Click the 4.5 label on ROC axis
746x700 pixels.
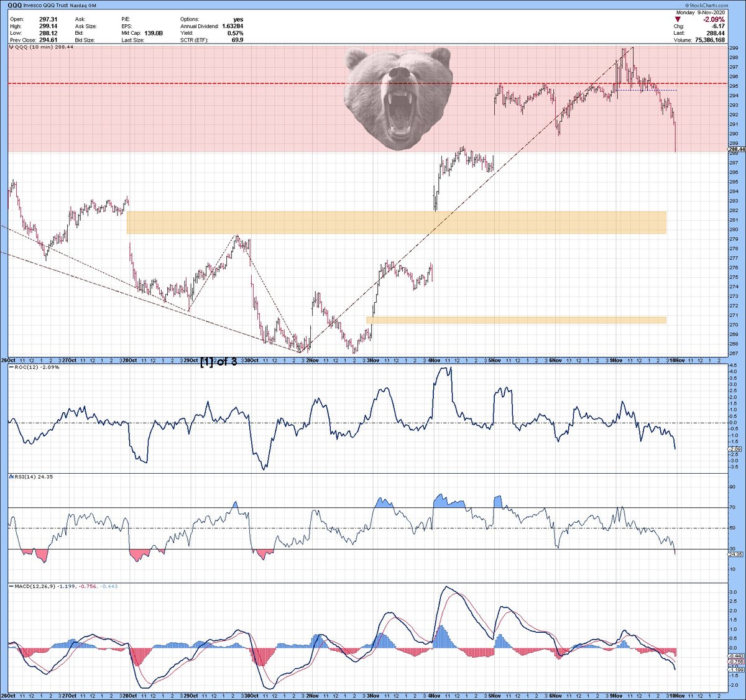coord(732,367)
